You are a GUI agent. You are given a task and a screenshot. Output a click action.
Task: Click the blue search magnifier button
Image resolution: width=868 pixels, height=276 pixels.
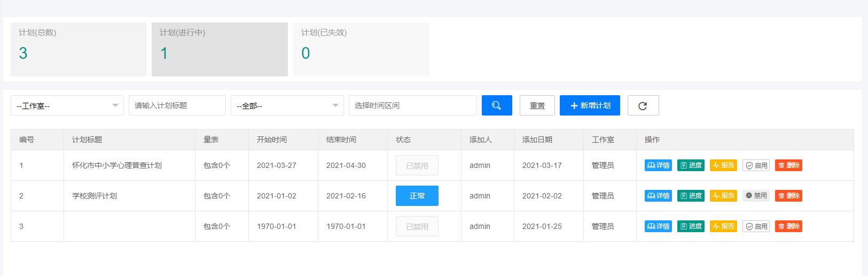(x=497, y=105)
